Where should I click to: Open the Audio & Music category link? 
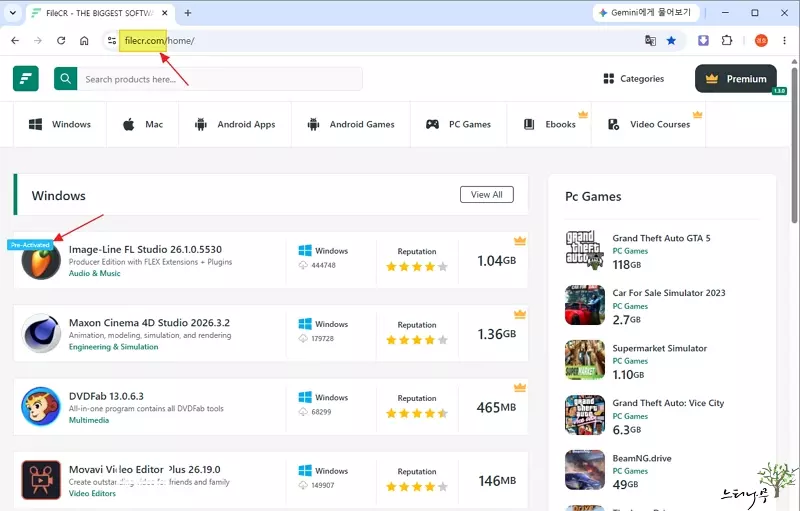(x=94, y=273)
